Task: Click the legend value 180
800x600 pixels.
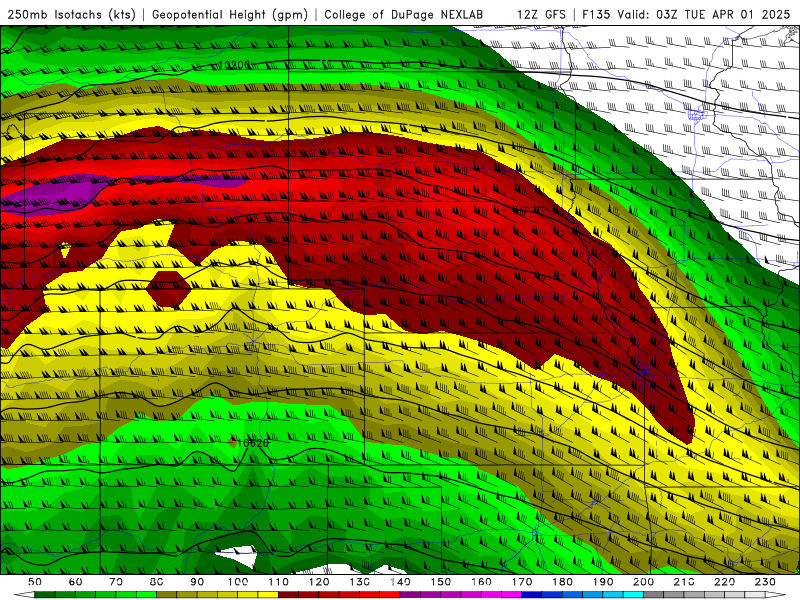Action: (x=562, y=582)
